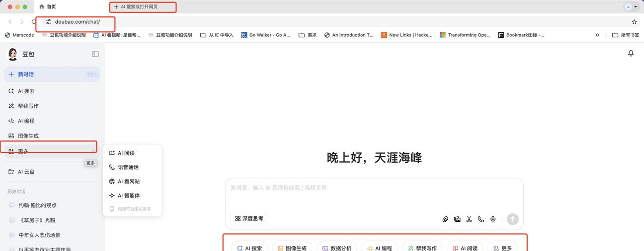Open the New Links Hacker bookmark
The height and width of the screenshot is (251, 644).
[407, 35]
